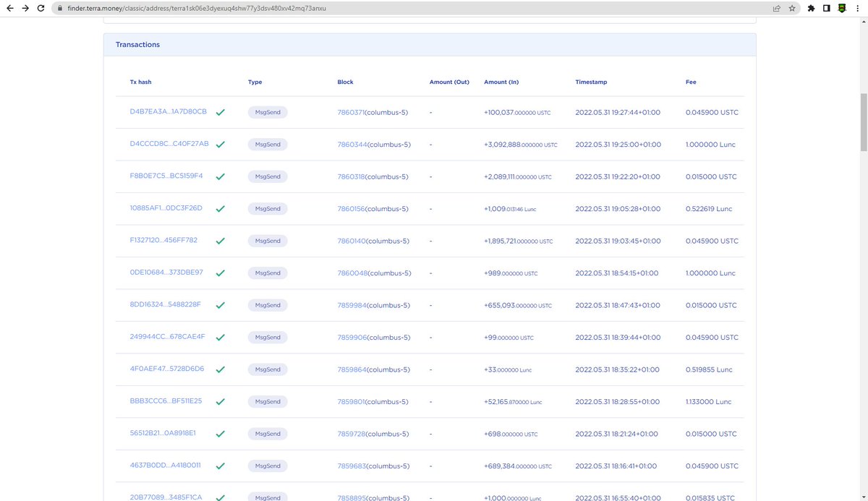Screen dimensions: 868x501
Task: Open transaction BBB3CCC6...BF511E25
Action: coord(166,401)
